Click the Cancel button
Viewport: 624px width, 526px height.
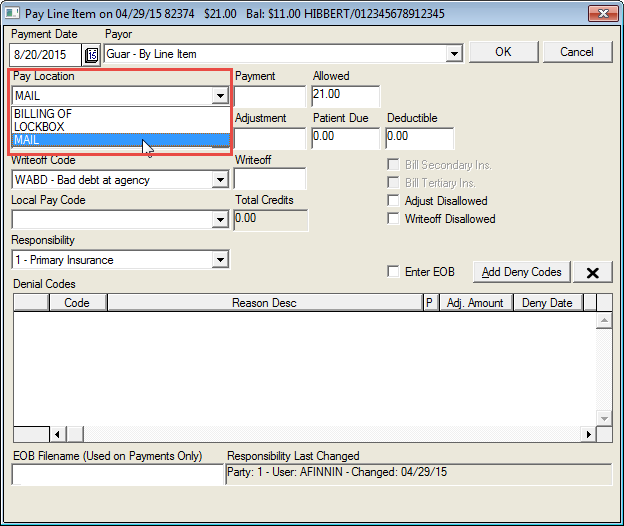click(576, 52)
